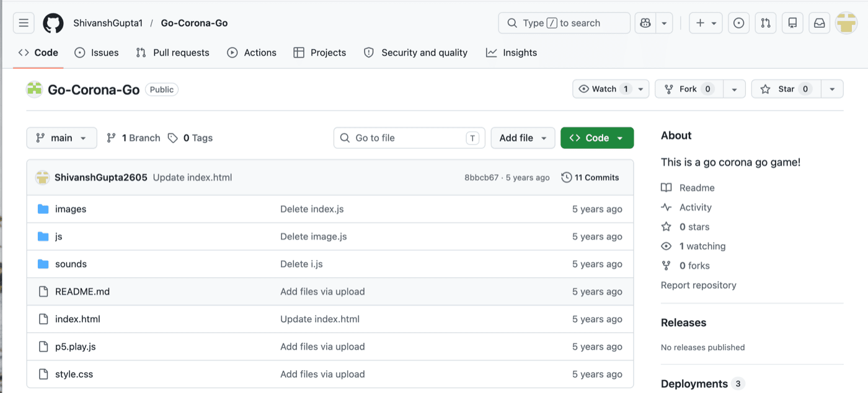Image resolution: width=868 pixels, height=393 pixels.
Task: Click the Go to file search field
Action: [409, 138]
